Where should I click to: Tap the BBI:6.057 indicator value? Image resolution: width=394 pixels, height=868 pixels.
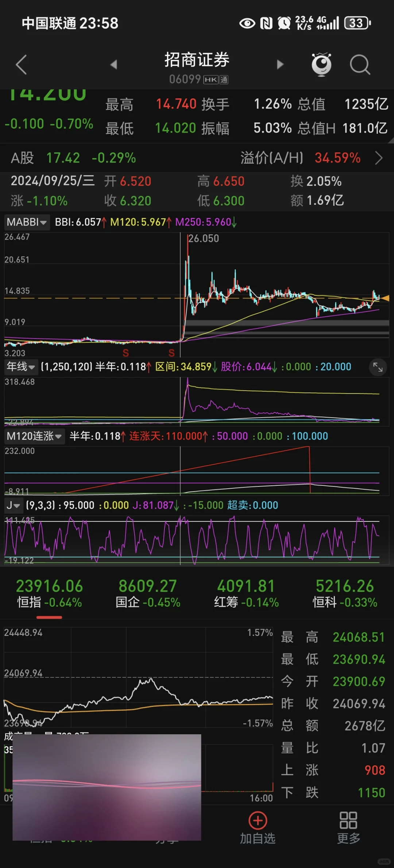click(81, 222)
